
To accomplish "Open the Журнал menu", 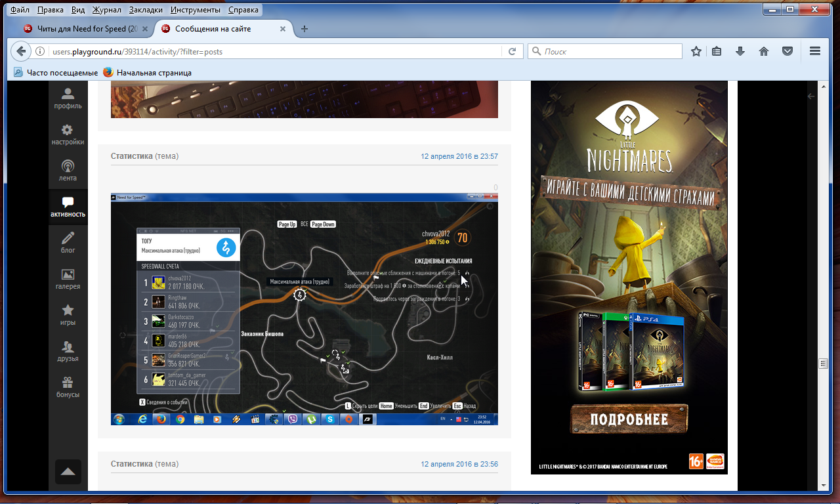I will coord(107,10).
